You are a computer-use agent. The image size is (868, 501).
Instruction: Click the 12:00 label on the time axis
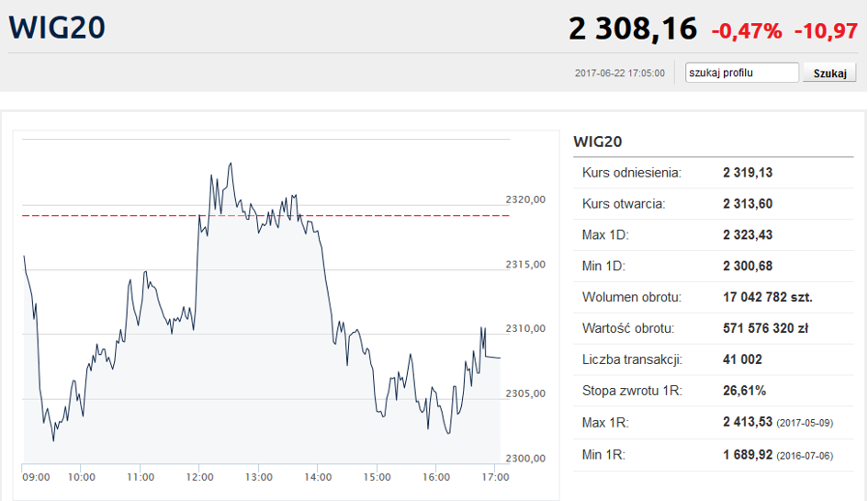[199, 477]
